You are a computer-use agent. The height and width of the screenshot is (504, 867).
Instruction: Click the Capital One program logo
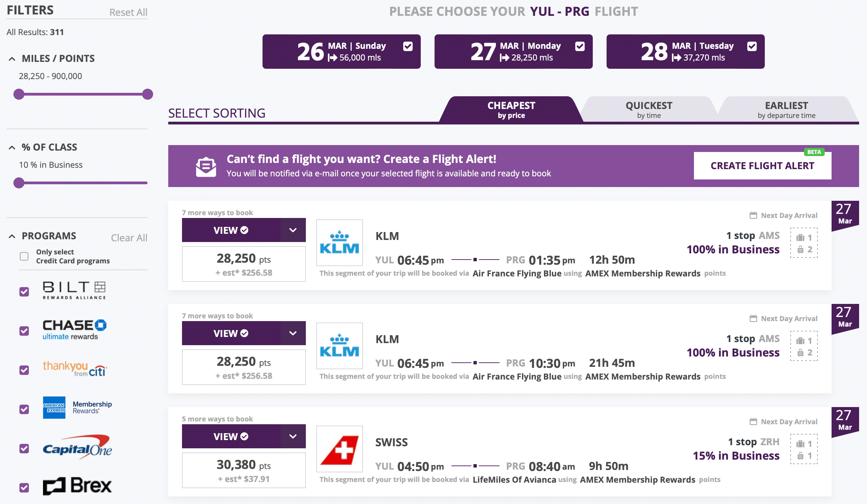(x=77, y=448)
